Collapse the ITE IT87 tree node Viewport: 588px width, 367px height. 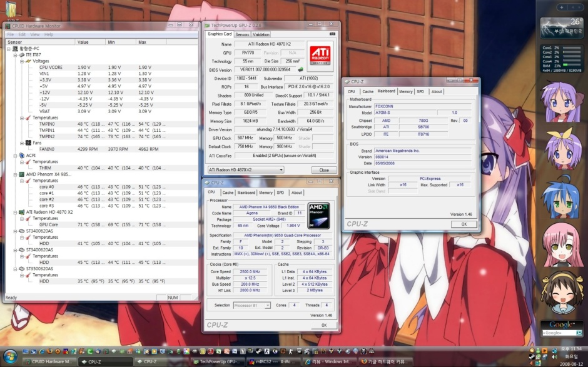click(16, 55)
